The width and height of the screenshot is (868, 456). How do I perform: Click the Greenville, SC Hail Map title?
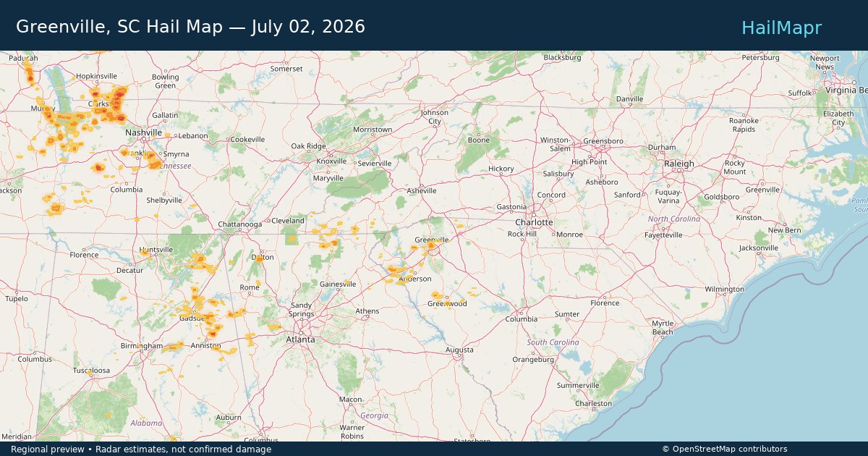pos(190,27)
